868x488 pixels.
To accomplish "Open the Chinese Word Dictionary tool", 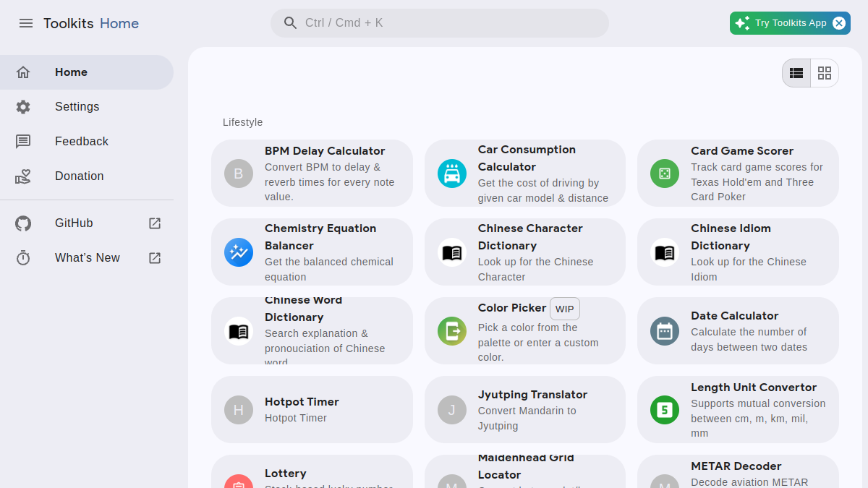I will [312, 331].
